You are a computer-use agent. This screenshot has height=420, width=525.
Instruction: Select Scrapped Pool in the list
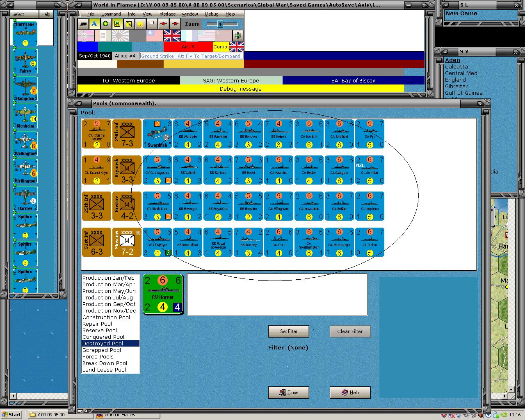coord(110,350)
